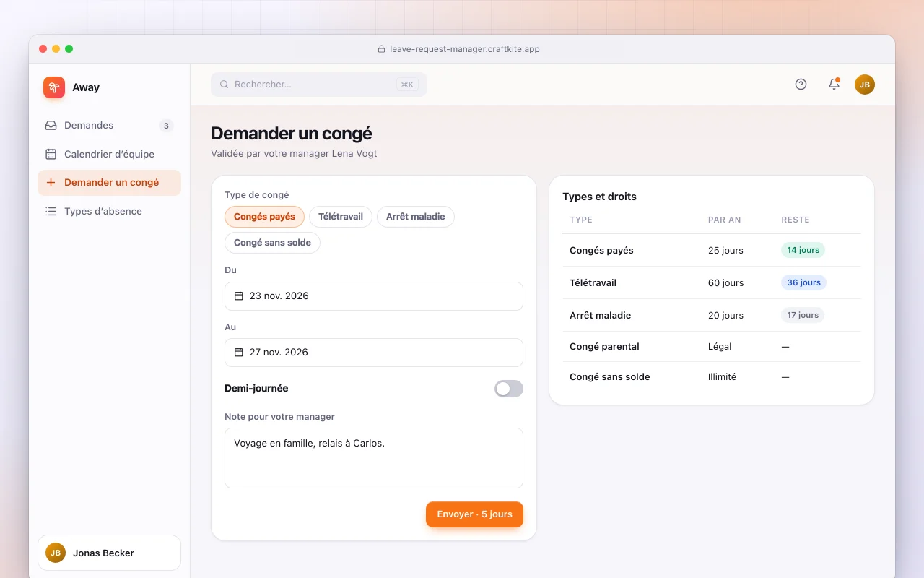Viewport: 924px width, 578px height.
Task: Click the Envoyer · 5 jours button
Action: 474,514
